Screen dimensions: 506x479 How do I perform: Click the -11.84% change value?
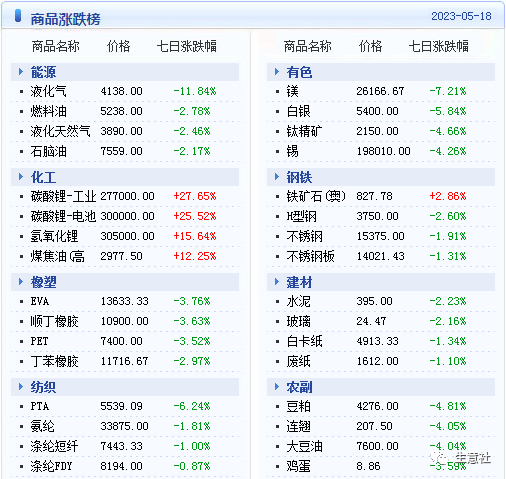pyautogui.click(x=195, y=91)
